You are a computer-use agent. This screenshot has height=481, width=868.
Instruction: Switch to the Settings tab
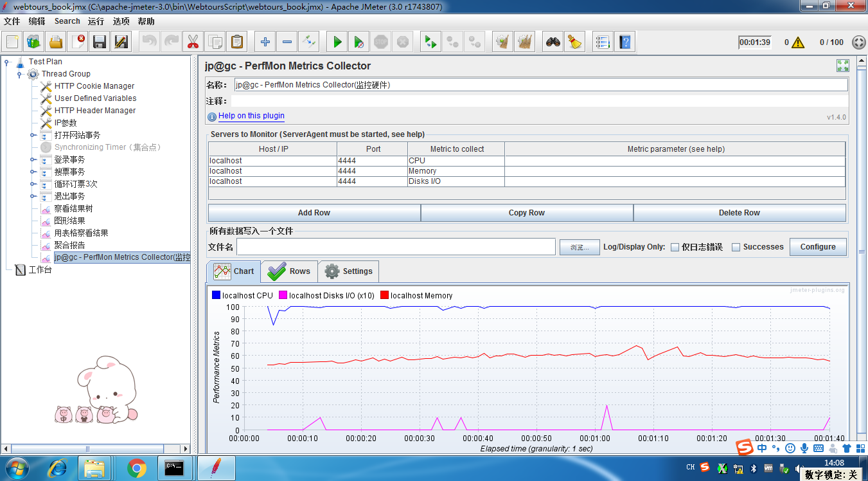349,271
